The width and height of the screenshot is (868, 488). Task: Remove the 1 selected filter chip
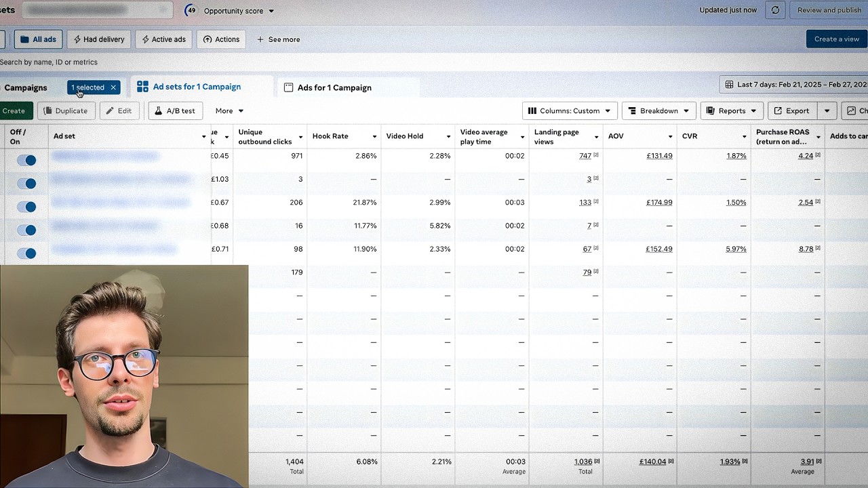[113, 87]
